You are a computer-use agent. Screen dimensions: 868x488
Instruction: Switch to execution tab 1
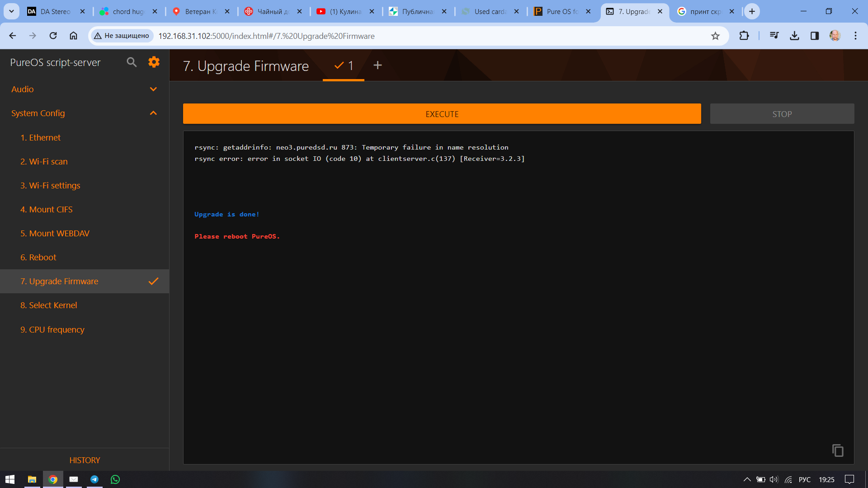[344, 66]
